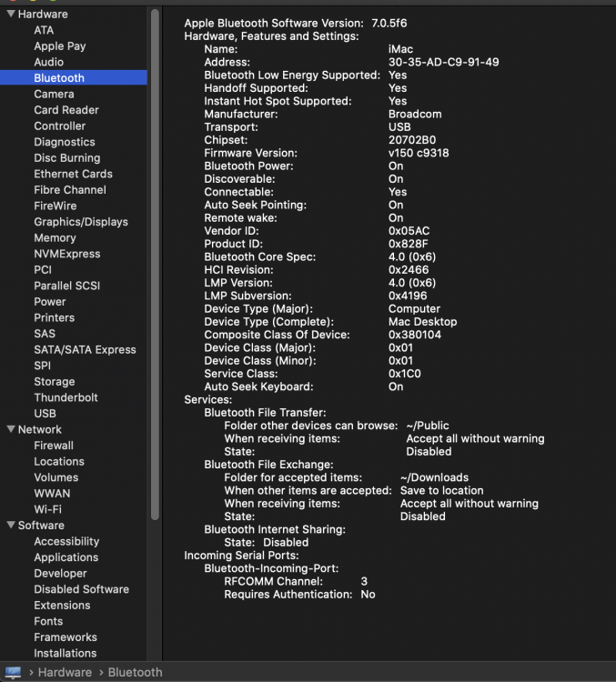The height and width of the screenshot is (682, 616).
Task: Click RFCOMM Channel value 3
Action: point(364,582)
